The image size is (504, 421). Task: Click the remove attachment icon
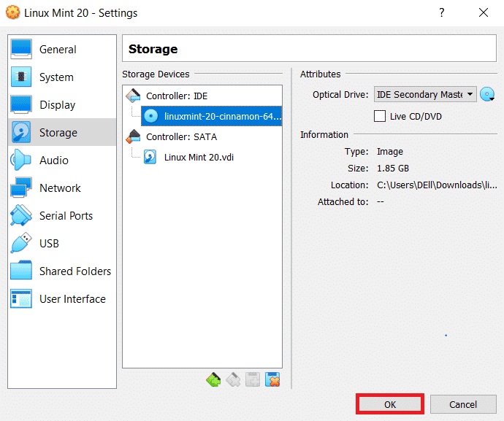(x=272, y=379)
